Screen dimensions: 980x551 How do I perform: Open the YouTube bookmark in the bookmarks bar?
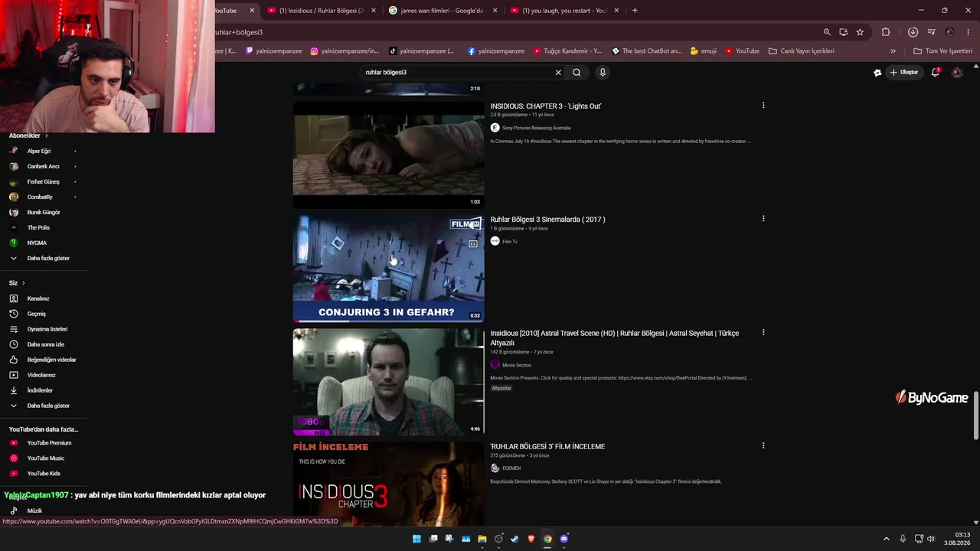pyautogui.click(x=742, y=51)
